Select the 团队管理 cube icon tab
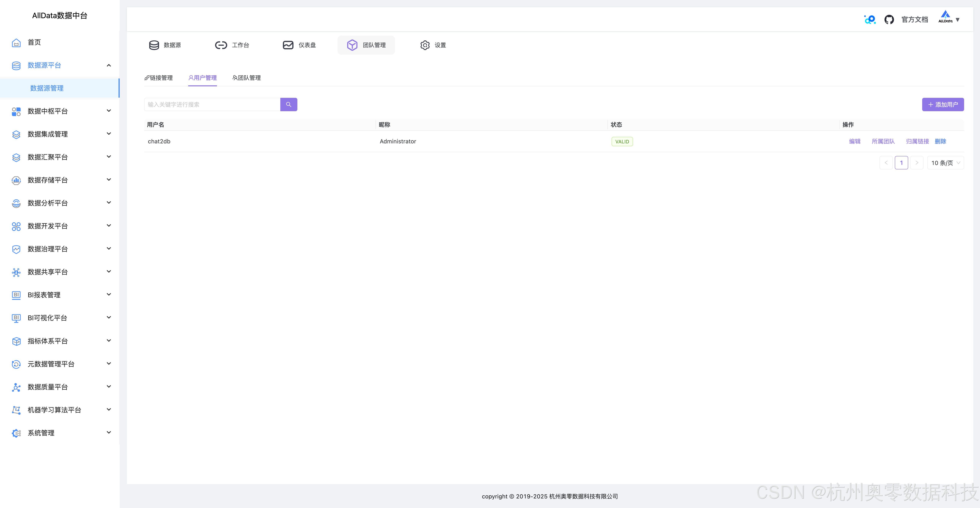 pyautogui.click(x=352, y=45)
